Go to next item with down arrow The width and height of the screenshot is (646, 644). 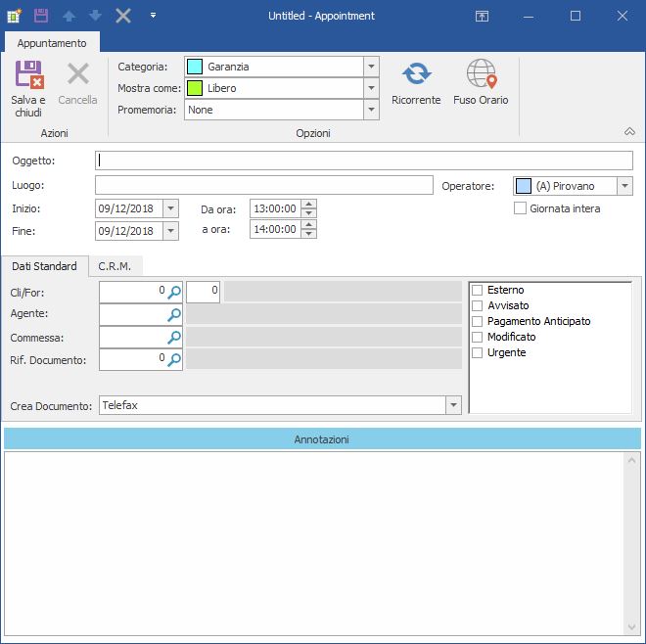tap(95, 16)
